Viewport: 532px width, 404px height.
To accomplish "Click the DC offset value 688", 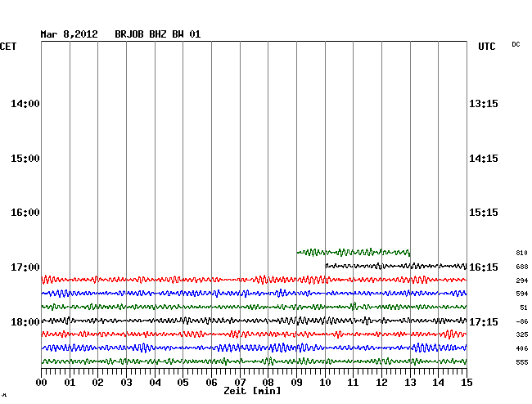I will click(522, 267).
